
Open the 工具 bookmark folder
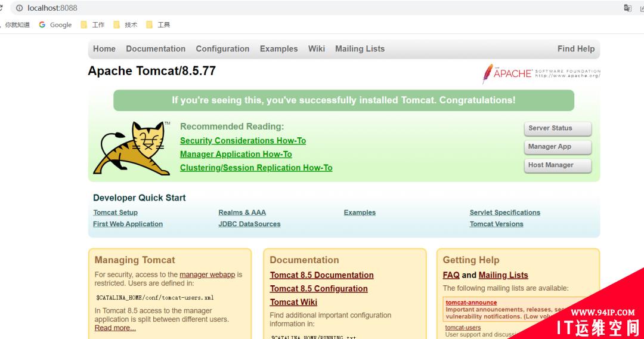click(x=158, y=25)
